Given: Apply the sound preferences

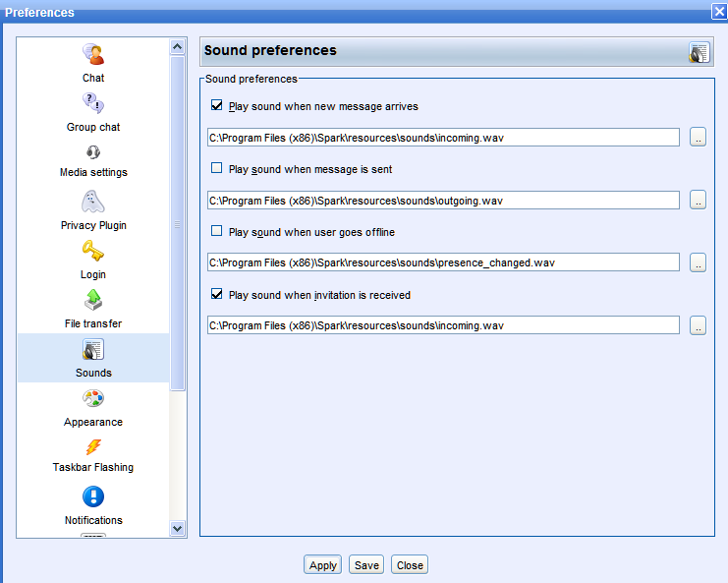Looking at the screenshot, I should pos(322,565).
